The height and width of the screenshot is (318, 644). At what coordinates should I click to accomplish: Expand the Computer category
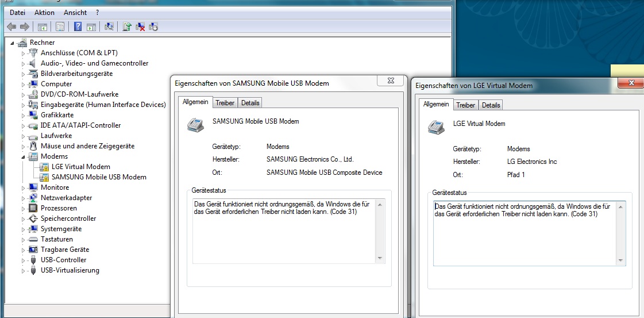point(23,84)
